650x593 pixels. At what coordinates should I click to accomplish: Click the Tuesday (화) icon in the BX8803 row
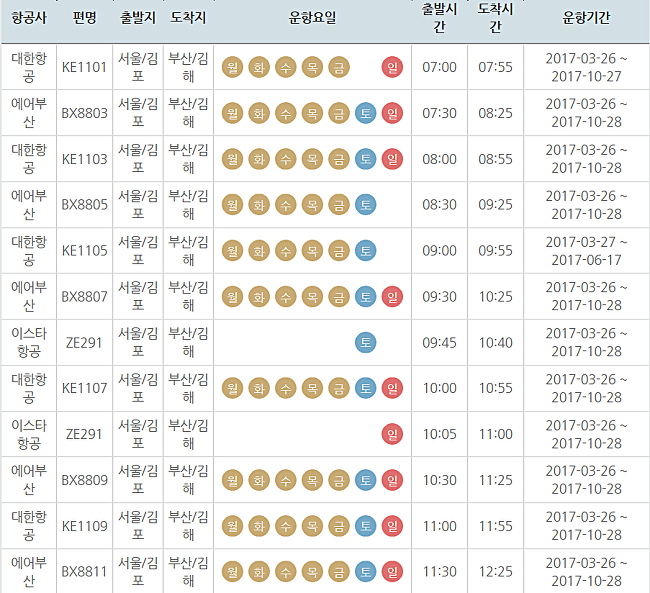pos(259,113)
